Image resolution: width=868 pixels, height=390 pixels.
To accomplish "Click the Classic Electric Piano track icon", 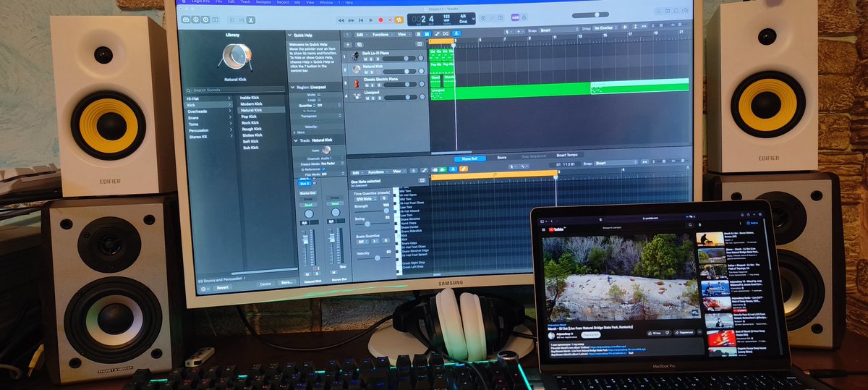I will pyautogui.click(x=357, y=84).
